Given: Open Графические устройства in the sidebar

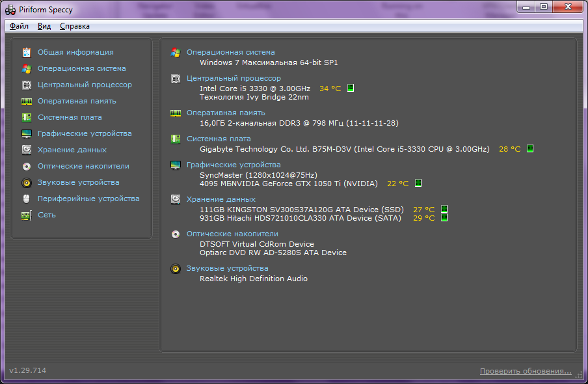Looking at the screenshot, I should (x=85, y=133).
